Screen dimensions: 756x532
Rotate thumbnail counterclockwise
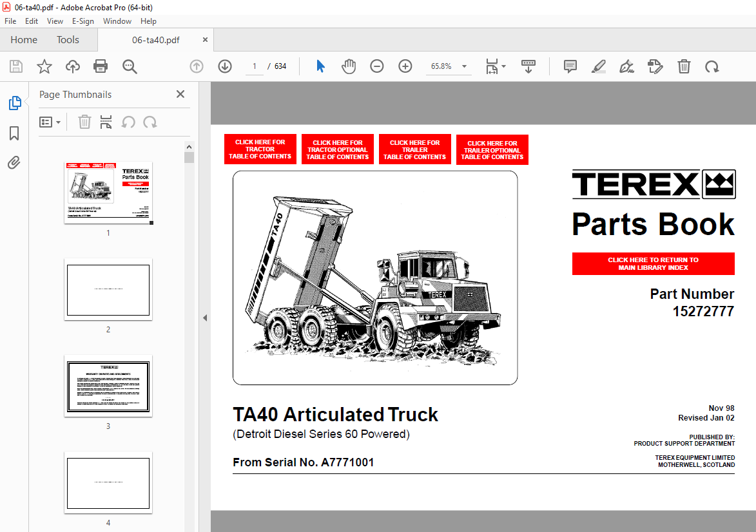128,122
